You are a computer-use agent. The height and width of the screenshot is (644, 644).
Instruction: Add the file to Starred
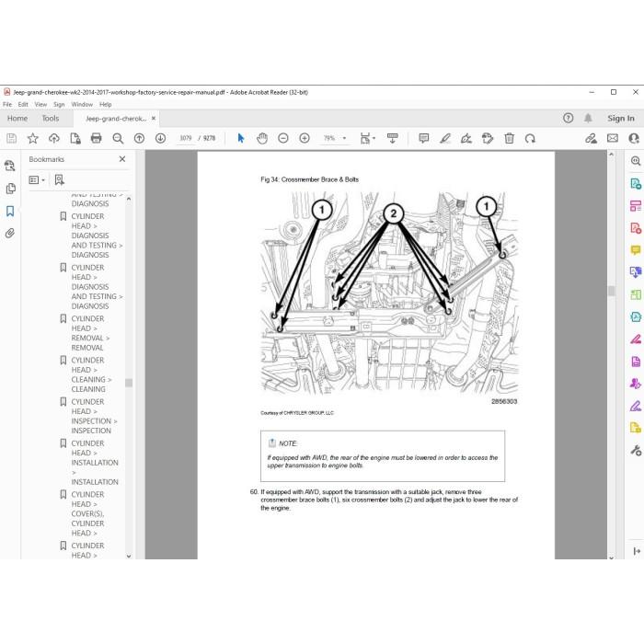coord(32,138)
